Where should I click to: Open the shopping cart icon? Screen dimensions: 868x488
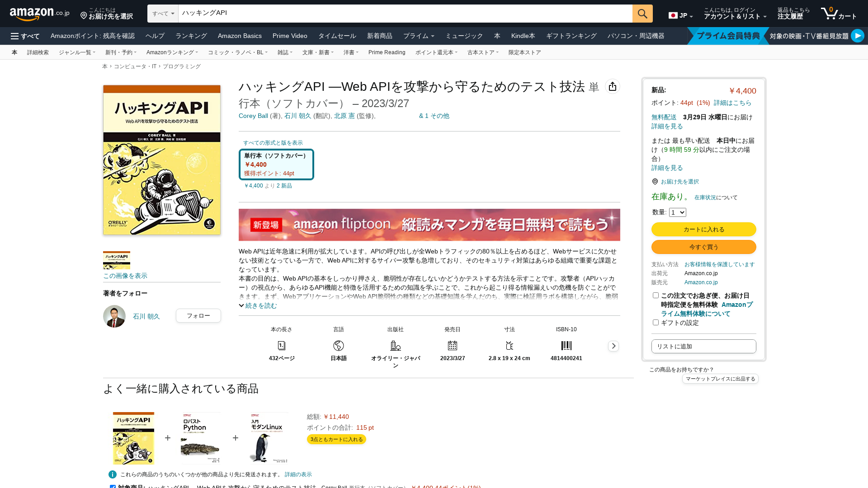839,14
